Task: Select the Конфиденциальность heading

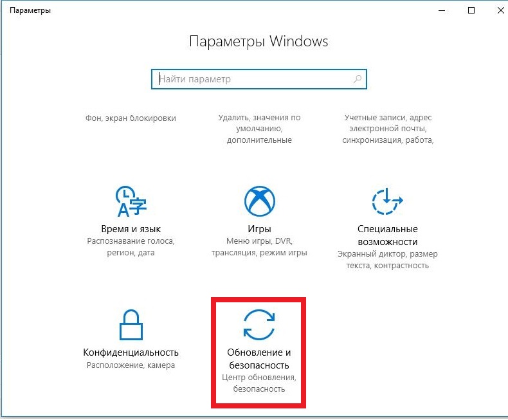Action: click(x=131, y=352)
